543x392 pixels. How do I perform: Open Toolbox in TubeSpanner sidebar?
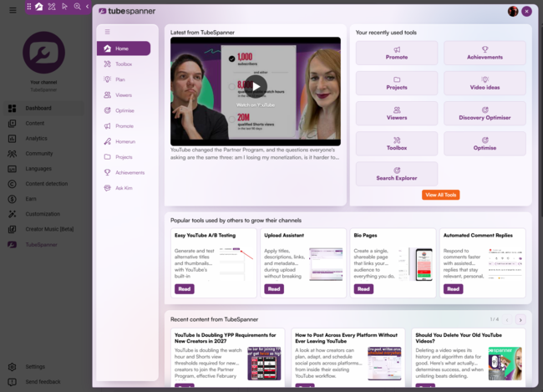coord(124,64)
